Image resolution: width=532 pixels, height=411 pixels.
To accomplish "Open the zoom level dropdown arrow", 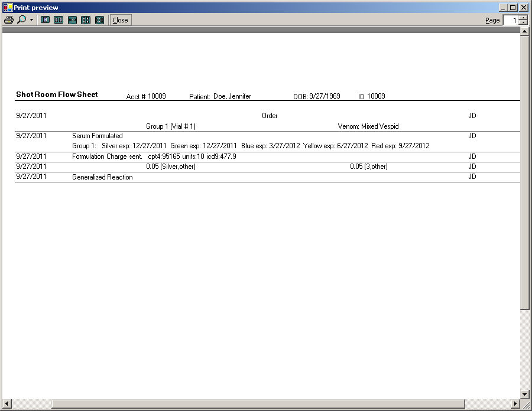I will tap(31, 19).
